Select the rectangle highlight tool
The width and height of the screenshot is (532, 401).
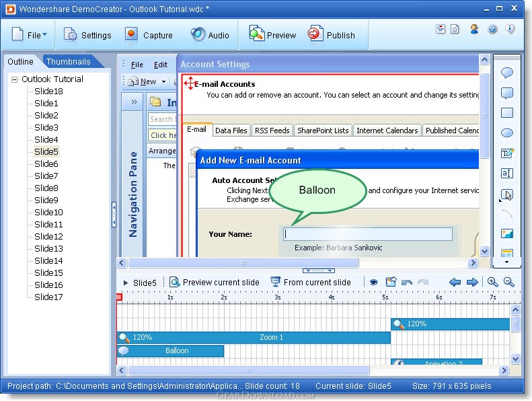coord(507,113)
